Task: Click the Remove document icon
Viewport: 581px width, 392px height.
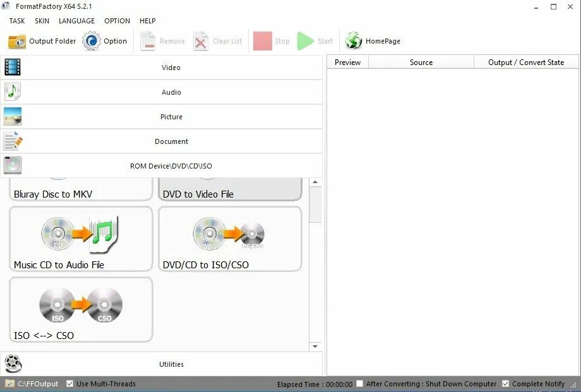Action: click(148, 41)
